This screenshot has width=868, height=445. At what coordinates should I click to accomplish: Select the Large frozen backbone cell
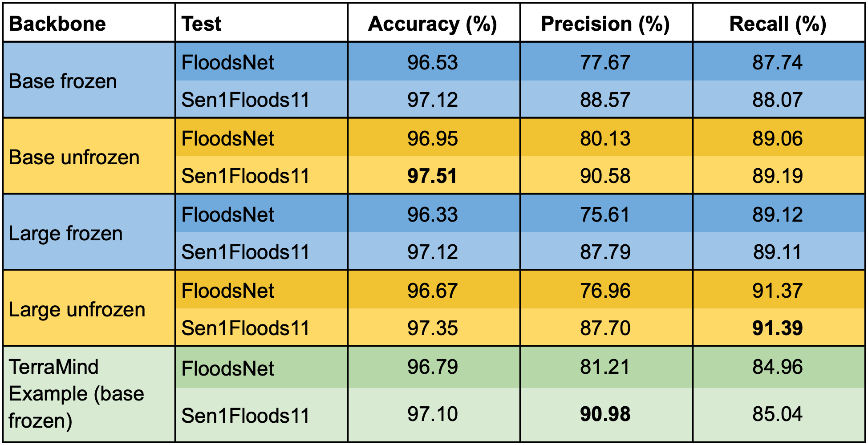coord(65,233)
